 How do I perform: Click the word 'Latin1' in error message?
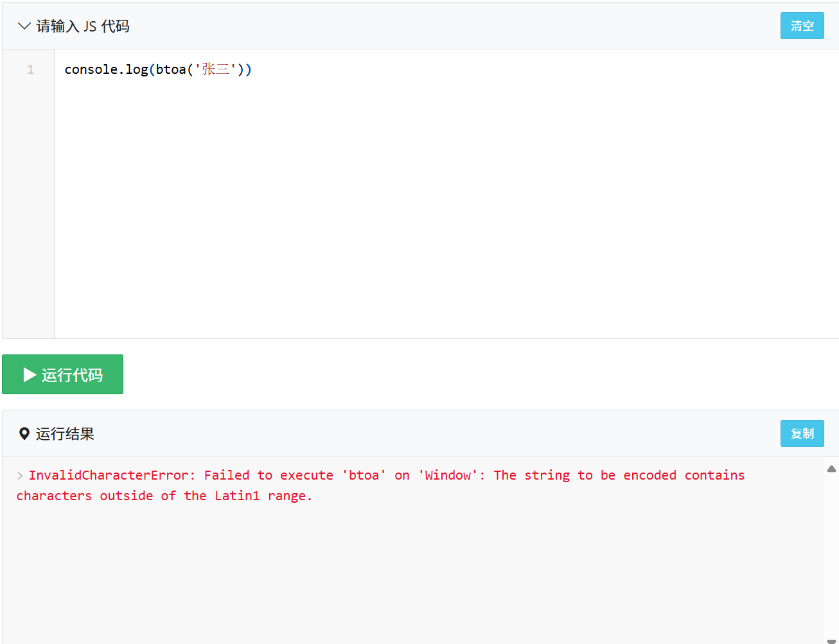pos(237,496)
